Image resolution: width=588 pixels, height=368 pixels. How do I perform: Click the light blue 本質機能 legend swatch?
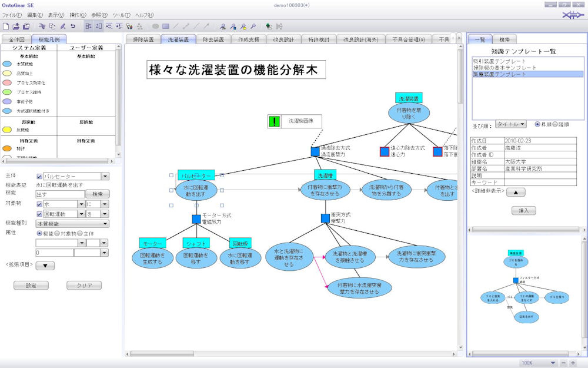point(8,64)
